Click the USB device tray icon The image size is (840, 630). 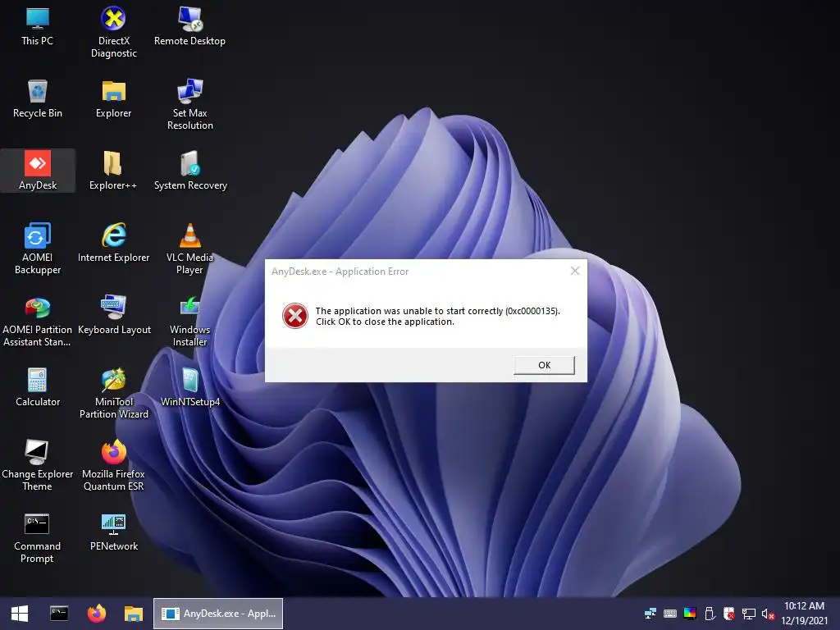click(710, 614)
